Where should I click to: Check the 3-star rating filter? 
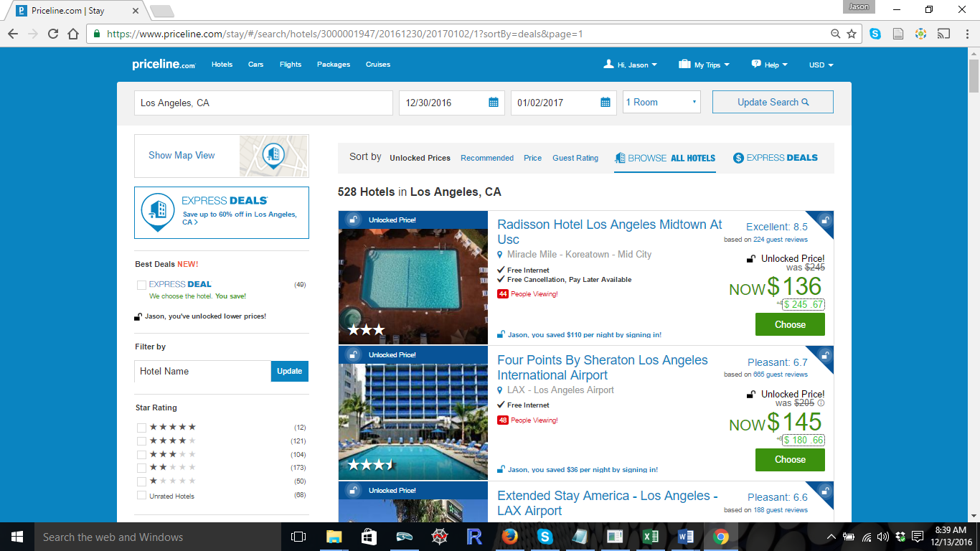coord(141,455)
